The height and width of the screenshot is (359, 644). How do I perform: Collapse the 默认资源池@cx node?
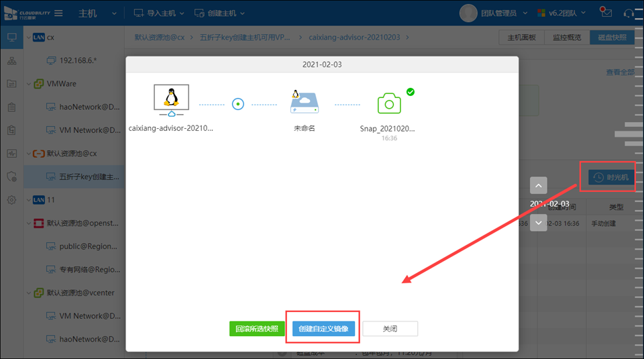(29, 154)
